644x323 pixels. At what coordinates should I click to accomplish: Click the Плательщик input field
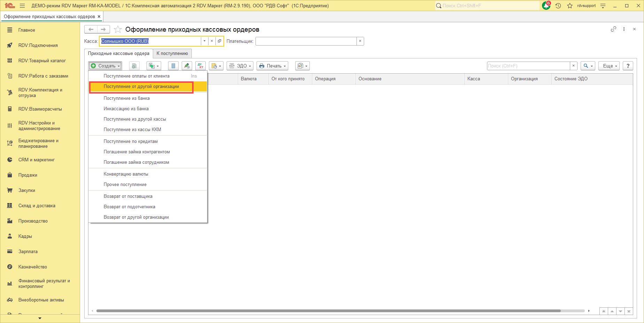point(306,41)
